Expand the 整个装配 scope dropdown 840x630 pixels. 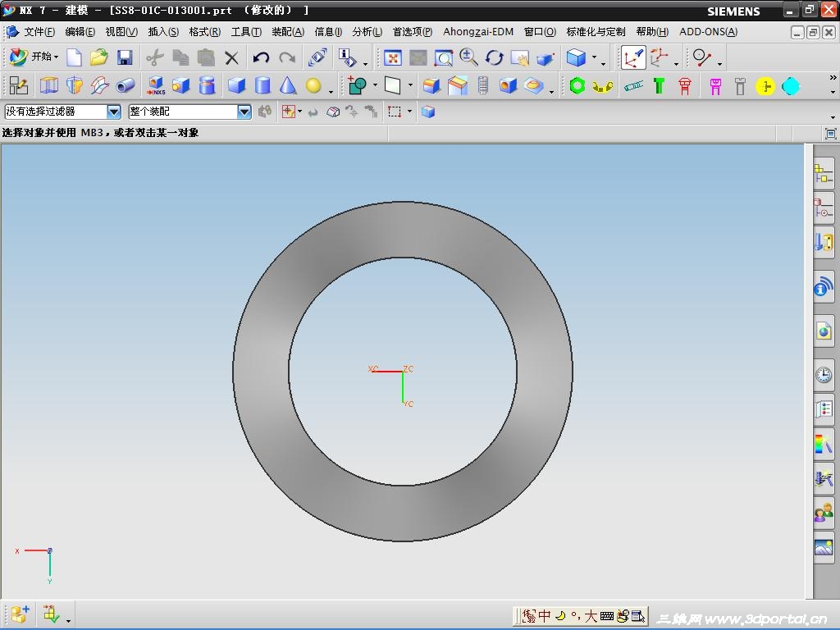tap(244, 112)
